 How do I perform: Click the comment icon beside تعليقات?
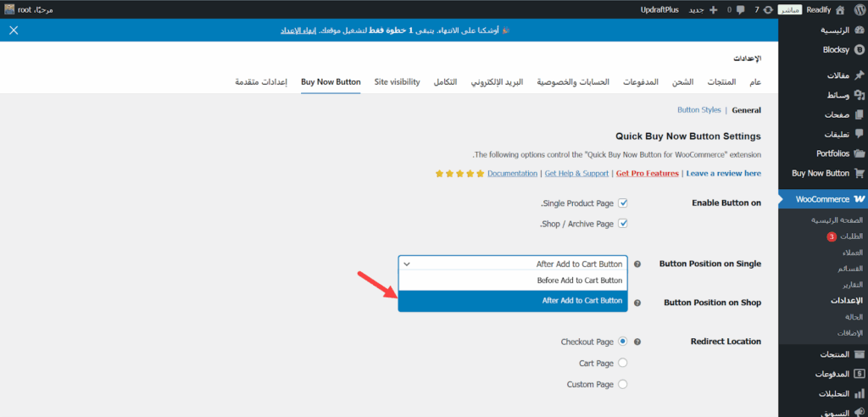coord(860,134)
